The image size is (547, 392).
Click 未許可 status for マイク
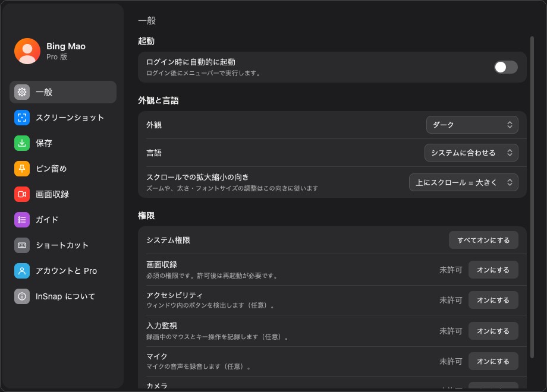(451, 361)
